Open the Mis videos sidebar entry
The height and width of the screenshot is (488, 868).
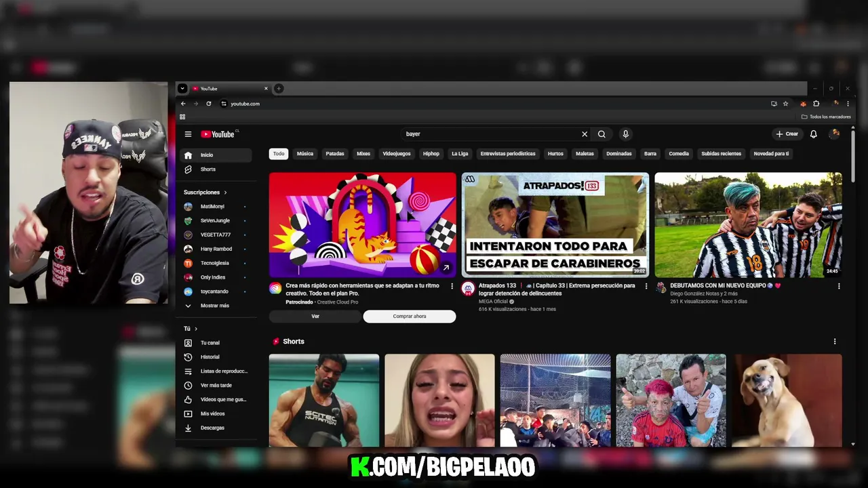point(214,414)
